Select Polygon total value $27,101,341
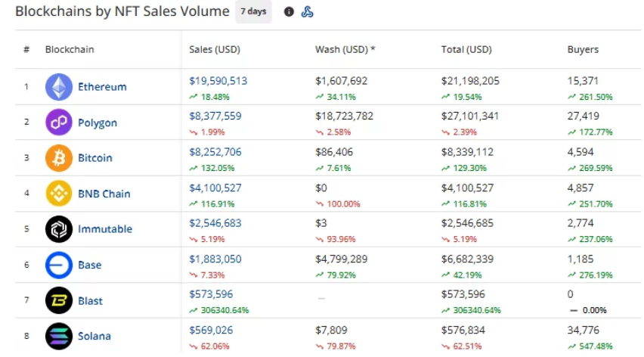 click(470, 116)
